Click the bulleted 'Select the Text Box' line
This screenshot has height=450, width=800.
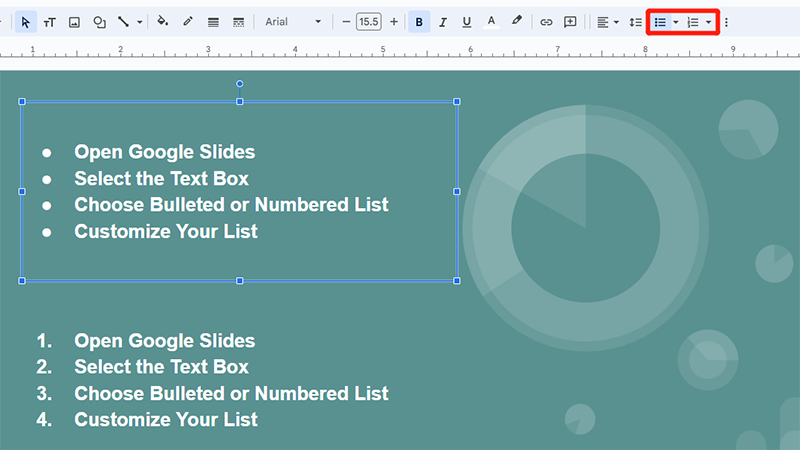161,179
